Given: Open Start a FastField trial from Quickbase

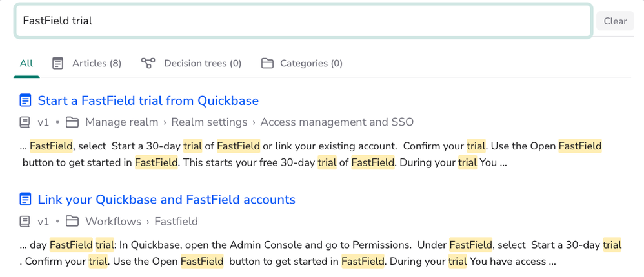Looking at the screenshot, I should (x=148, y=100).
